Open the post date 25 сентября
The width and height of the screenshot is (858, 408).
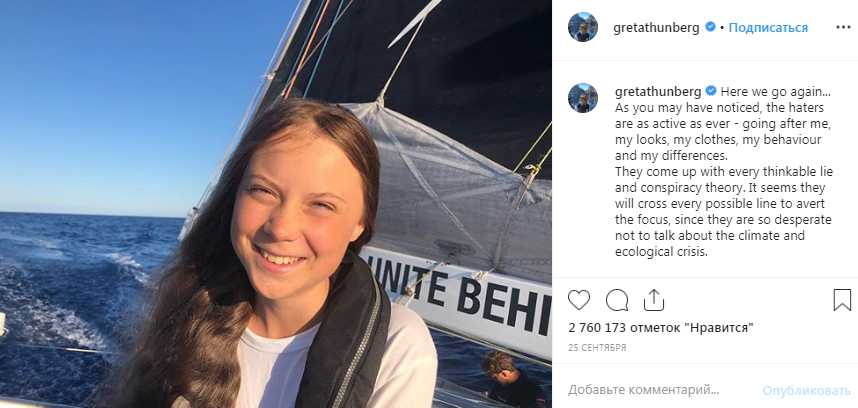coord(597,347)
